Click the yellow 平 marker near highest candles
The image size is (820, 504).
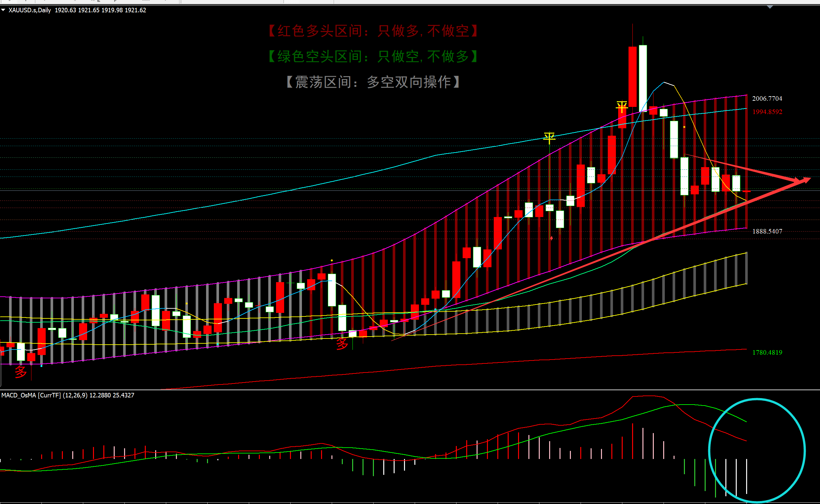pos(622,107)
